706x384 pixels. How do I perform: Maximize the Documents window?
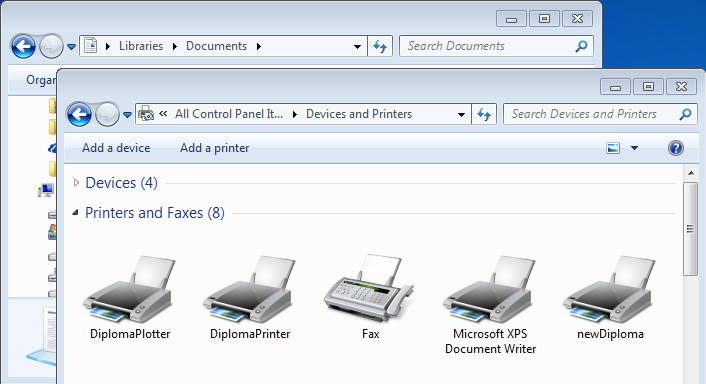tap(544, 18)
